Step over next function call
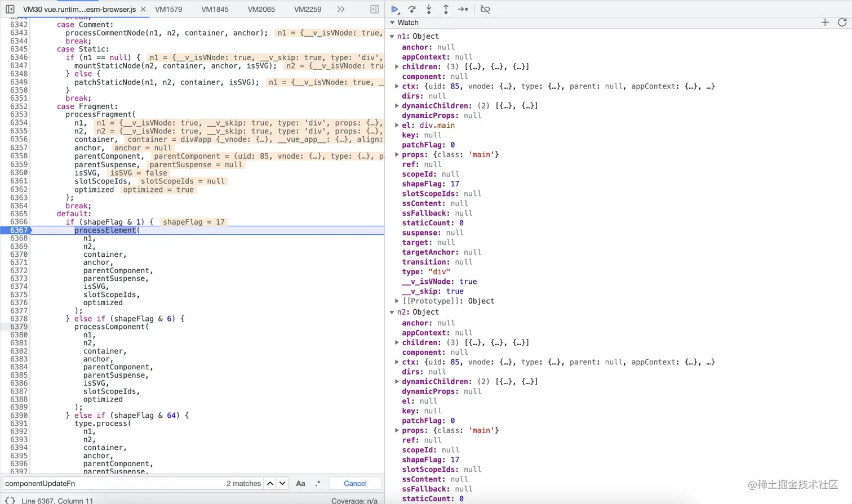Viewport: 852px width, 504px height. pos(412,9)
